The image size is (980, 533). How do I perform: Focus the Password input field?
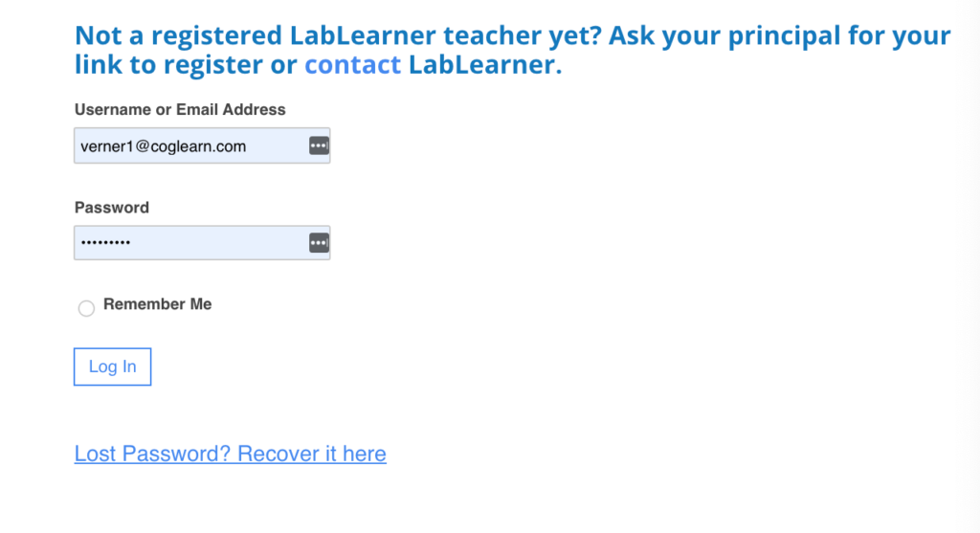coord(202,242)
